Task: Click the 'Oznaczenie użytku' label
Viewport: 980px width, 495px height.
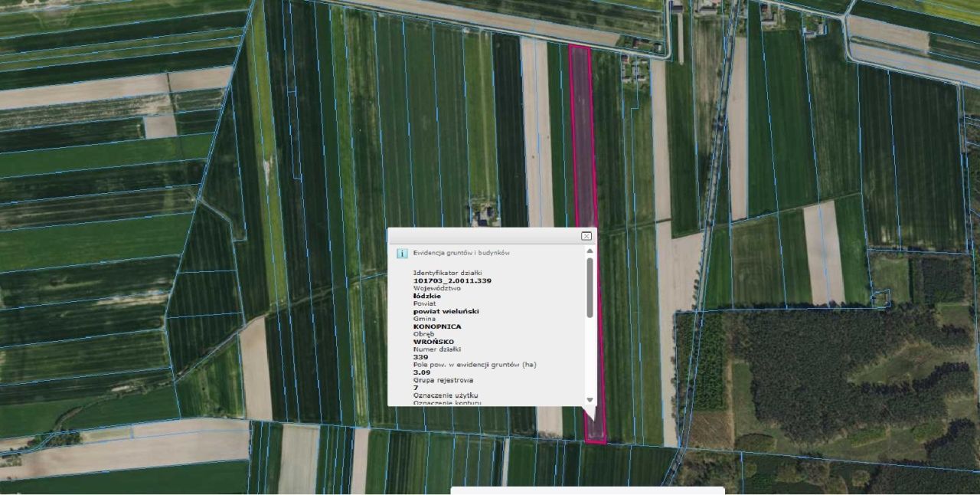Action: (x=445, y=395)
